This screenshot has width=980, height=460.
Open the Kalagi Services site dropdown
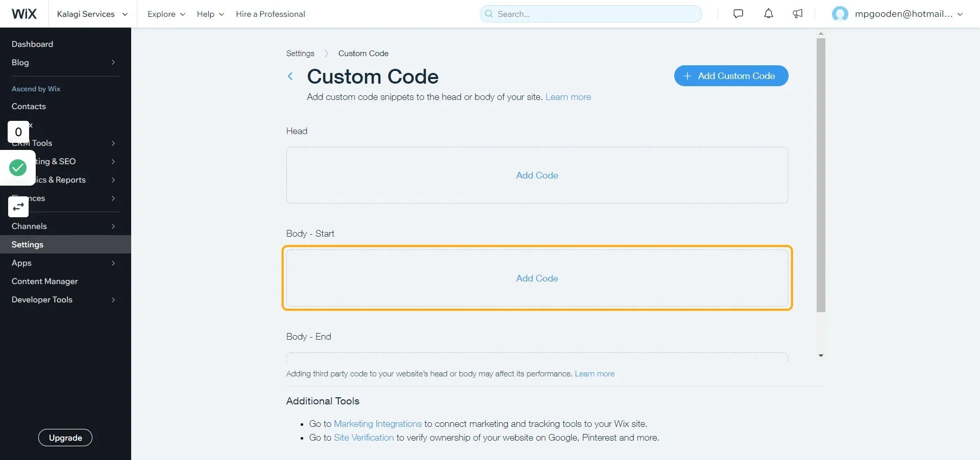click(x=92, y=14)
